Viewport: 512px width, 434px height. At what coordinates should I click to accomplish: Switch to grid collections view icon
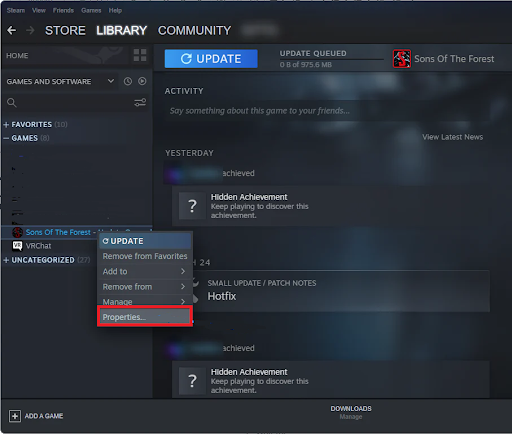point(140,55)
